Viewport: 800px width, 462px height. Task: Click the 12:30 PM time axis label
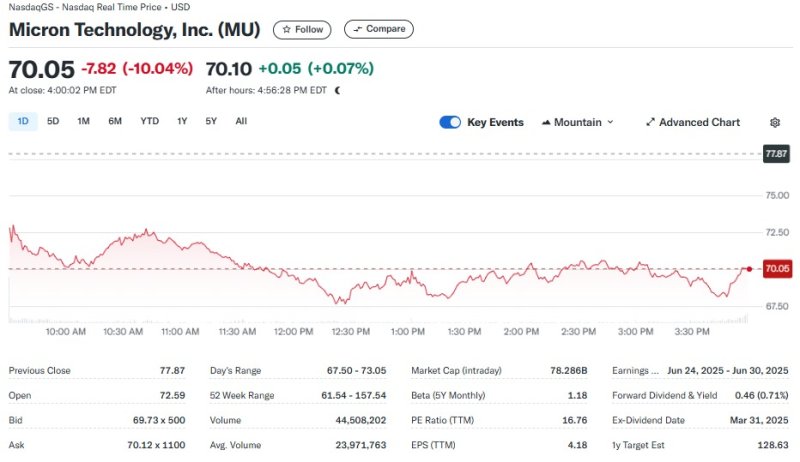(x=351, y=332)
